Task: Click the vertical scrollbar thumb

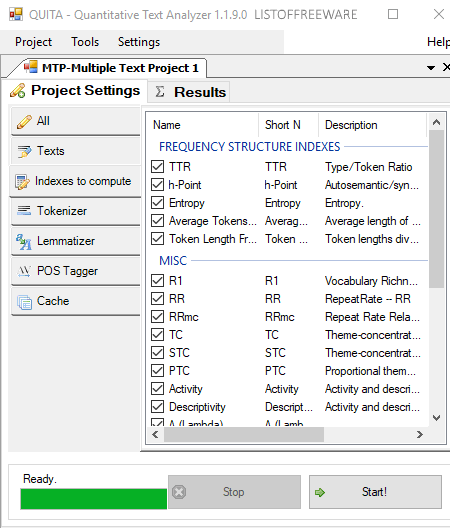Action: (x=437, y=209)
